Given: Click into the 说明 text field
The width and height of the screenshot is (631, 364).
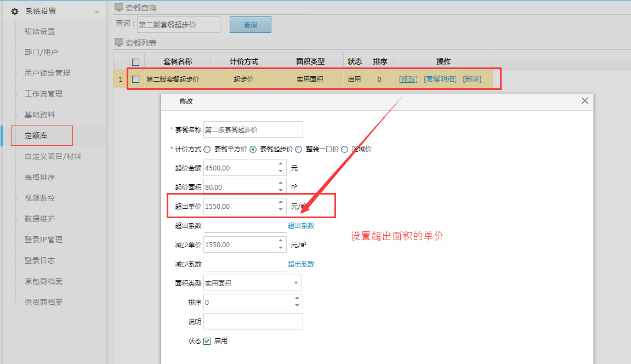Looking at the screenshot, I should coord(253,321).
